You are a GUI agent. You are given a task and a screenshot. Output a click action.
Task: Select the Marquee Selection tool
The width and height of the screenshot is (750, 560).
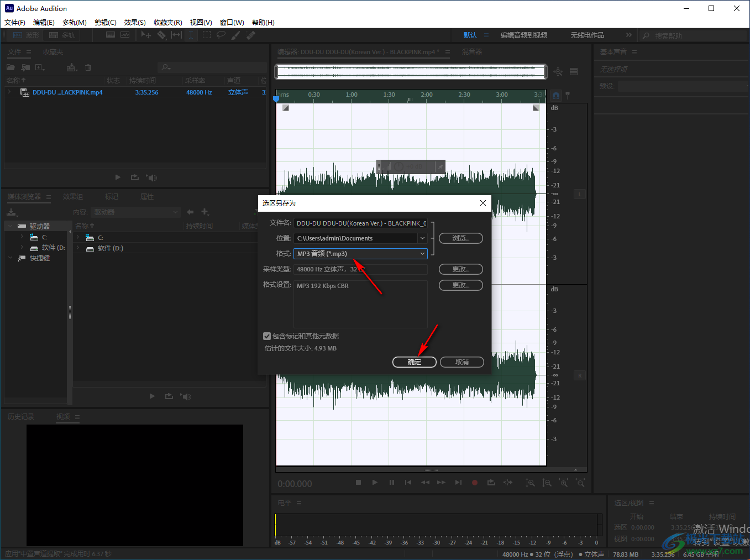point(207,35)
